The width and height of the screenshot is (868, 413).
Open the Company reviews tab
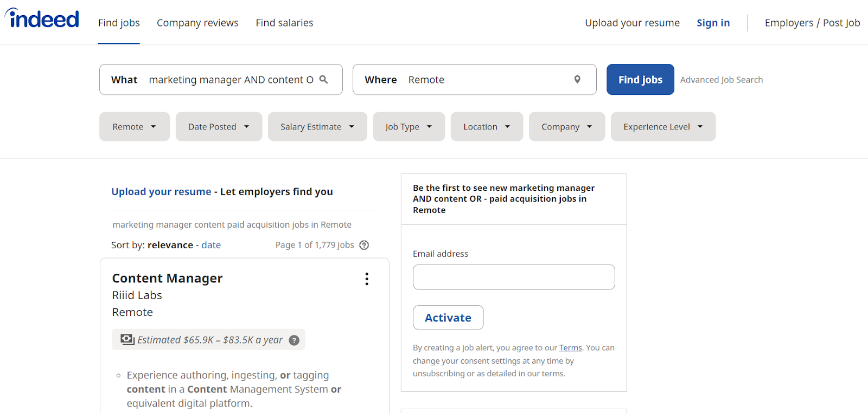(x=197, y=23)
